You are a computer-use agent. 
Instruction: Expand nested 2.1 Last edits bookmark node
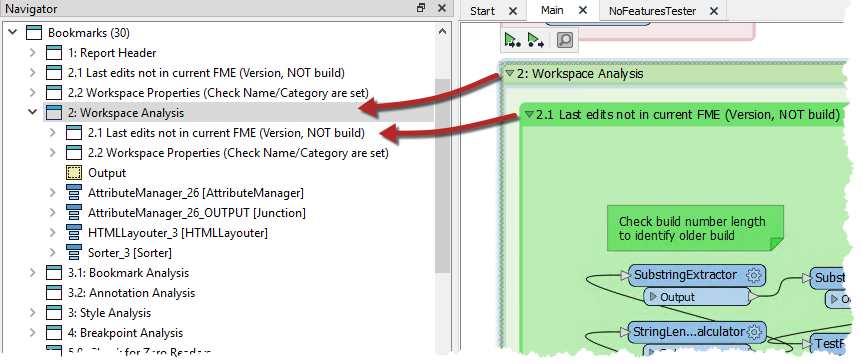pos(53,133)
